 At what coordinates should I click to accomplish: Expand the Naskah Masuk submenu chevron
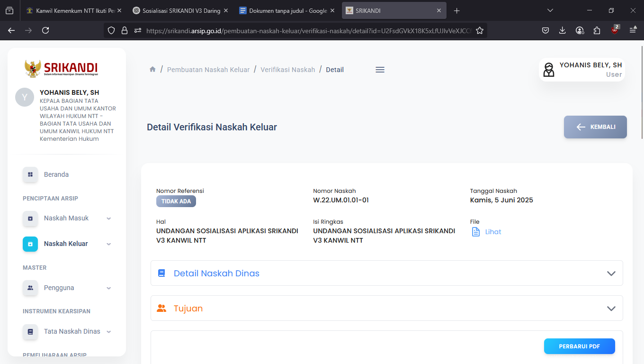pyautogui.click(x=109, y=218)
